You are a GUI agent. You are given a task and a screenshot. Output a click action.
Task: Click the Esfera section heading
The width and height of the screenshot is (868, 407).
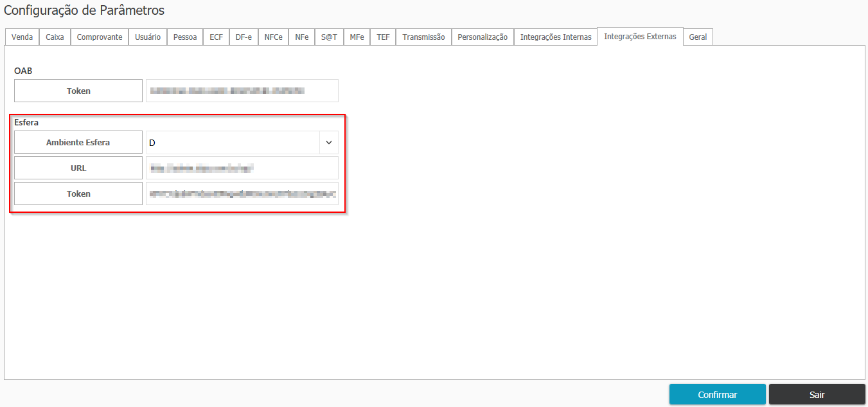click(26, 122)
